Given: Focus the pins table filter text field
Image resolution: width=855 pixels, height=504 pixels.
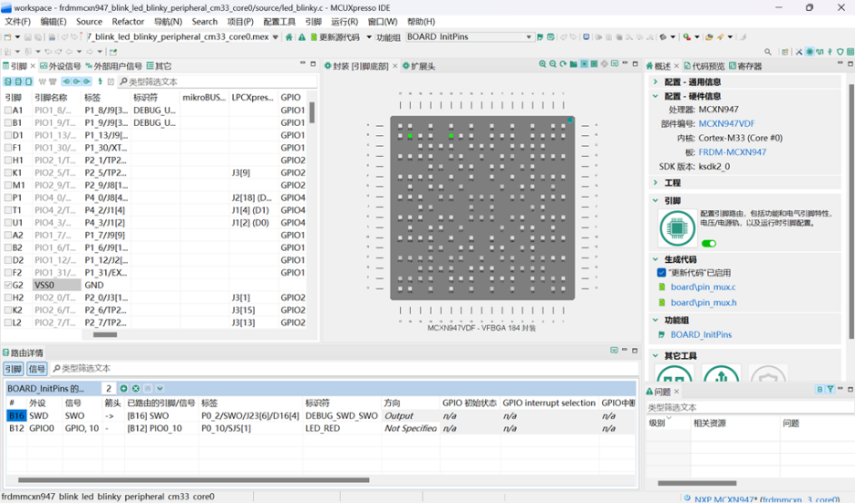Looking at the screenshot, I should point(217,82).
